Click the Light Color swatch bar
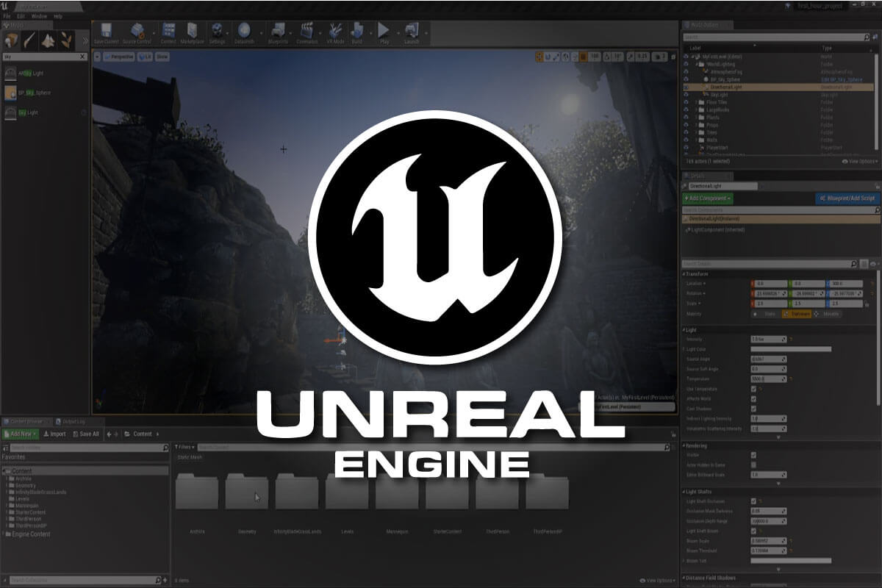The image size is (882, 588). [791, 349]
